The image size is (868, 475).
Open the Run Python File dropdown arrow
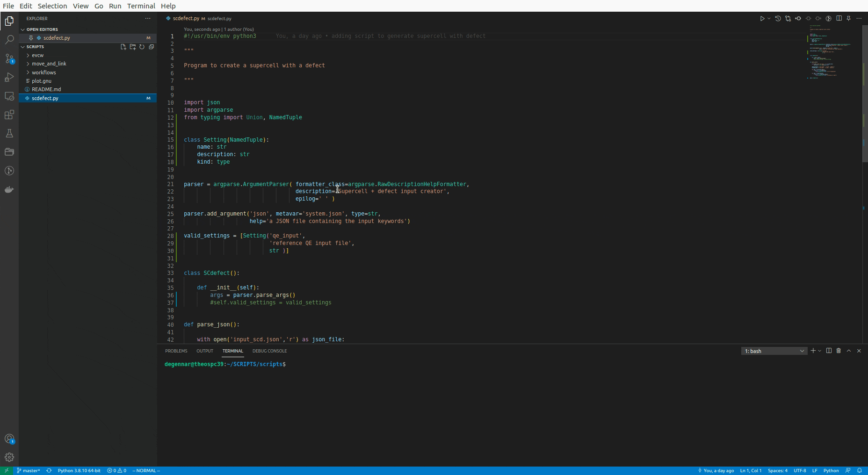click(x=768, y=18)
